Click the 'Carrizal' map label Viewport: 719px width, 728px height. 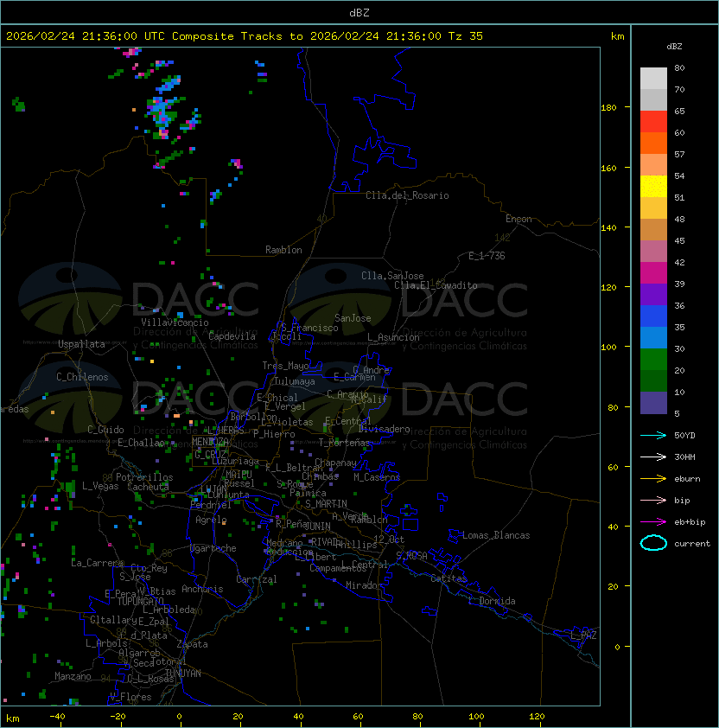pyautogui.click(x=256, y=579)
